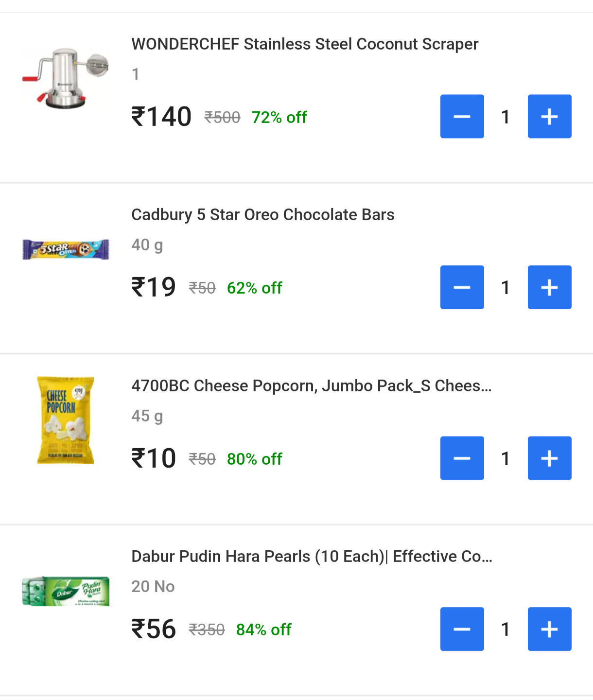The image size is (593, 700).
Task: Decrease 4700BC Cheese Popcorn quantity
Action: pyautogui.click(x=462, y=458)
